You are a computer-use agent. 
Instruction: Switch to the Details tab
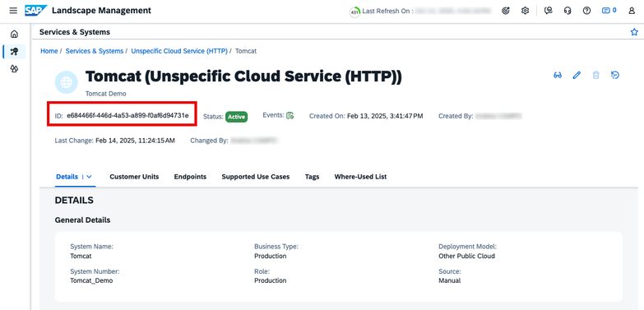tap(67, 177)
